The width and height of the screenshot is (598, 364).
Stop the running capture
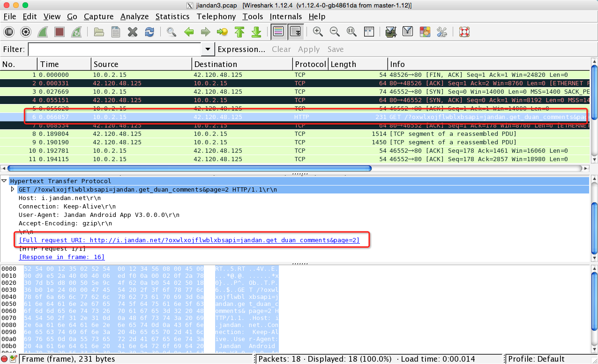point(60,32)
